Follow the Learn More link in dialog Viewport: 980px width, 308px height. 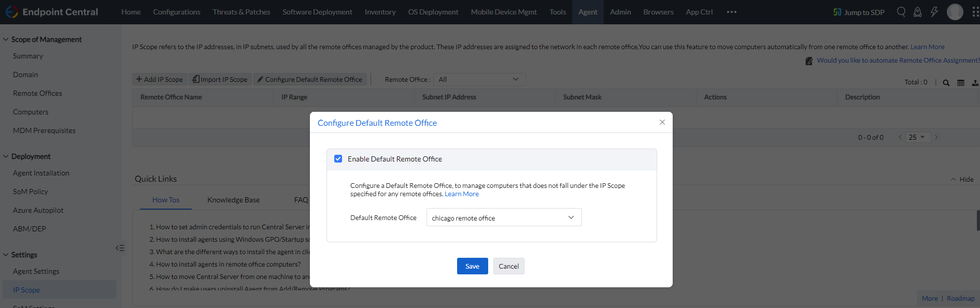tap(462, 194)
